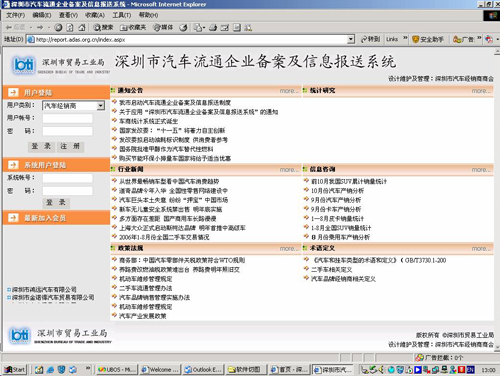The image size is (500, 376).
Task: Click the more link in 信息查询 section
Action: coord(481,170)
